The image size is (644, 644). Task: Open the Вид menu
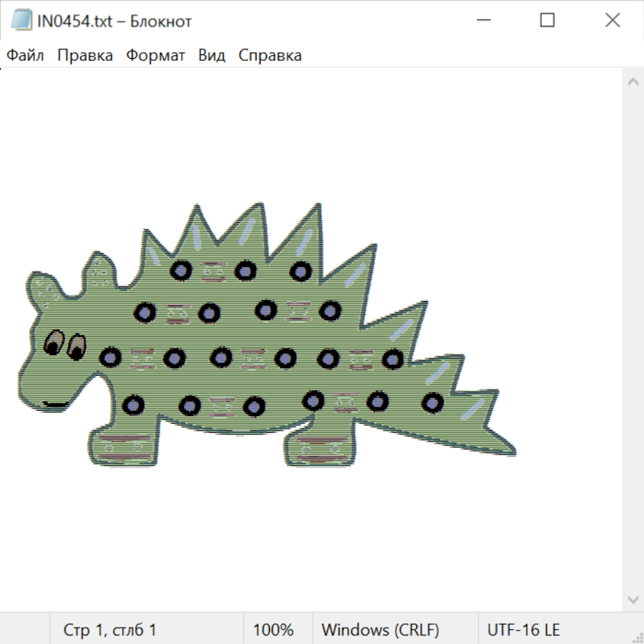point(212,55)
